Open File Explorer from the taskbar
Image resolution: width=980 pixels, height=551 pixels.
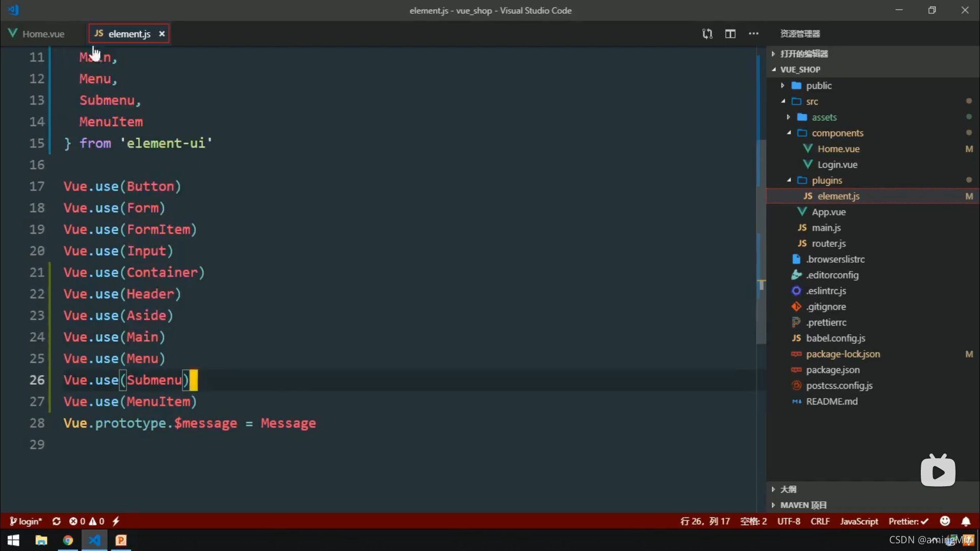[x=41, y=540]
